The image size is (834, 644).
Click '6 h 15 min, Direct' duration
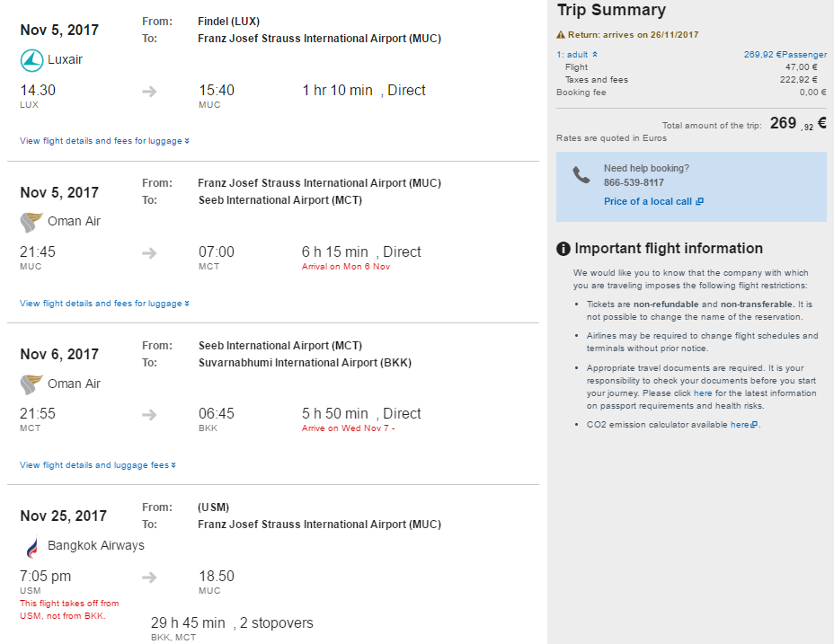point(361,252)
